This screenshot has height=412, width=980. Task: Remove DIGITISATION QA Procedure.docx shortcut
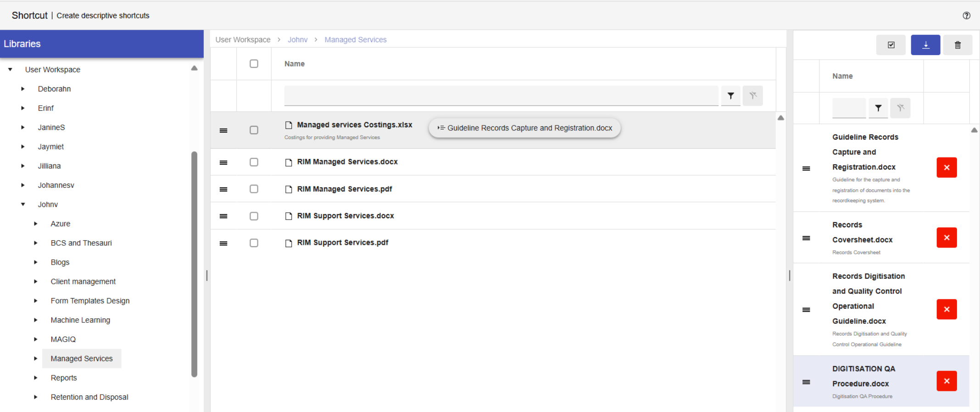[x=947, y=381]
